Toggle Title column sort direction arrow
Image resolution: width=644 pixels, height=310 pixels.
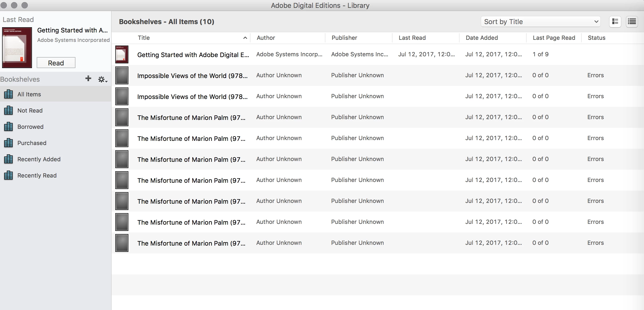[245, 38]
